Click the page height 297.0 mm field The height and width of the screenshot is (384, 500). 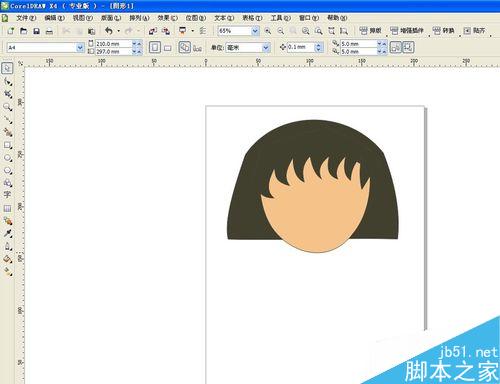(x=113, y=52)
